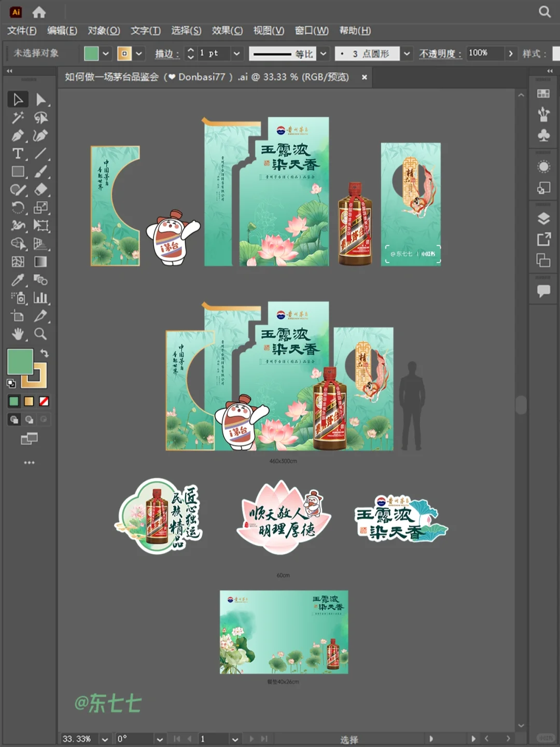Select the Curvature tool
The image size is (560, 747).
tap(41, 135)
